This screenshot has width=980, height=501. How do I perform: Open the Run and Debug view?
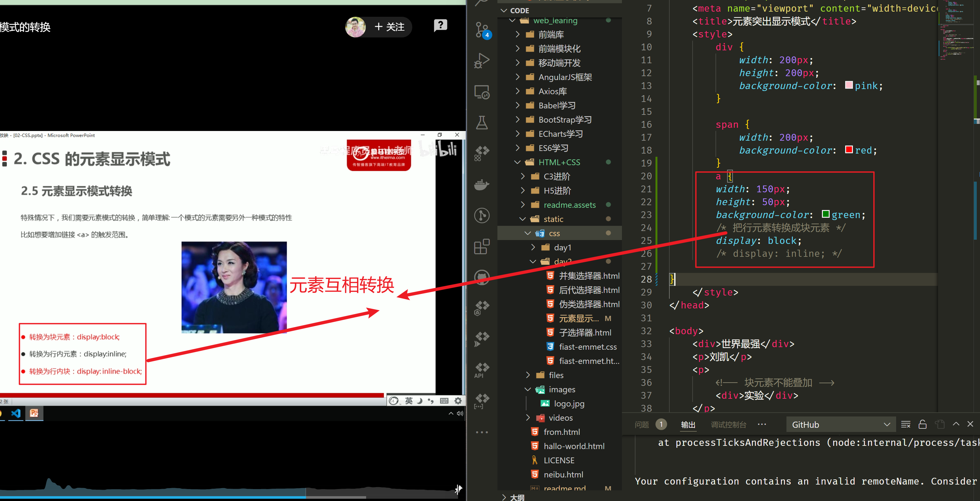[x=482, y=60]
